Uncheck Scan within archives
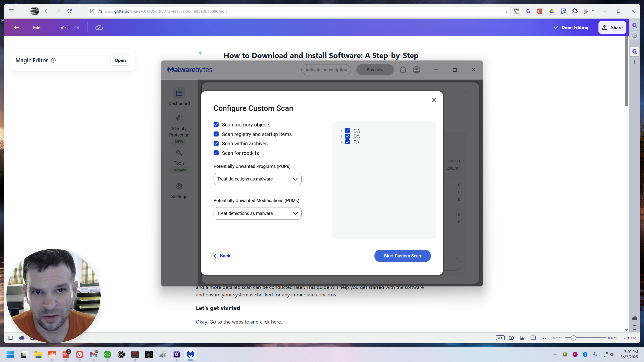644x362 pixels. 216,144
